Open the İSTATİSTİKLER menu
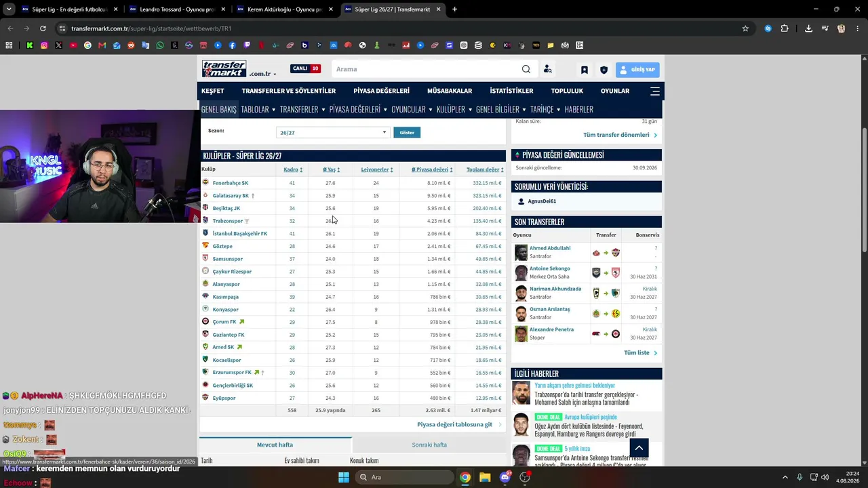 [511, 91]
